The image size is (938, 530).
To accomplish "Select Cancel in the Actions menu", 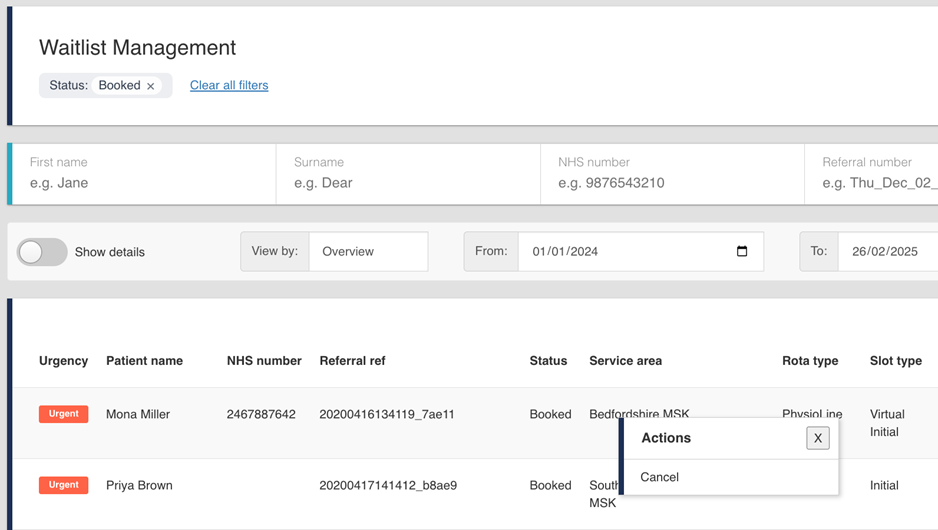I will (x=660, y=477).
